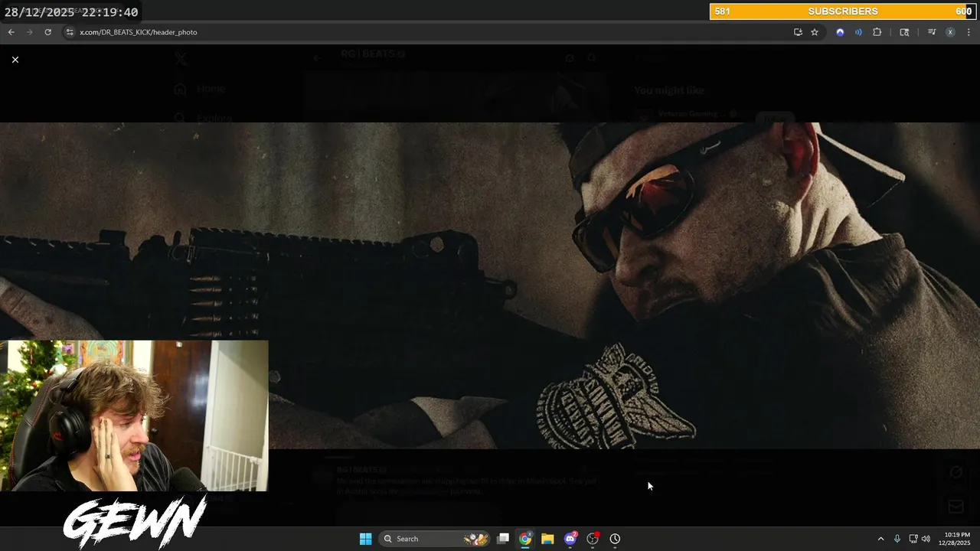Open Task View on the taskbar
Screen dimensions: 980x551
pos(503,539)
